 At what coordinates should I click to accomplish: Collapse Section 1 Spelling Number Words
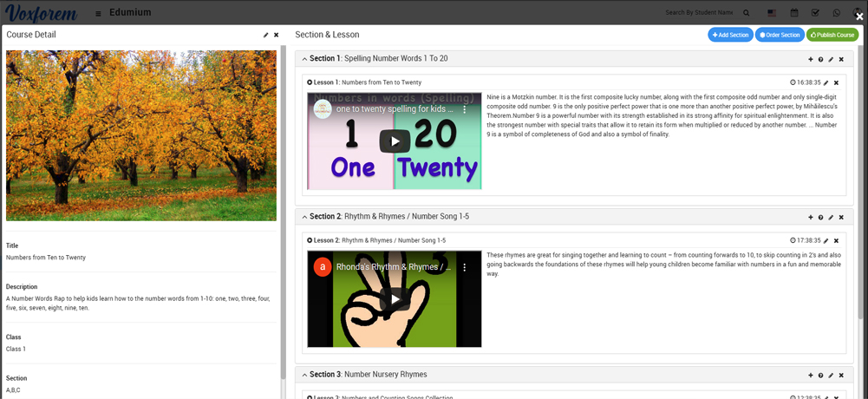pyautogui.click(x=304, y=59)
